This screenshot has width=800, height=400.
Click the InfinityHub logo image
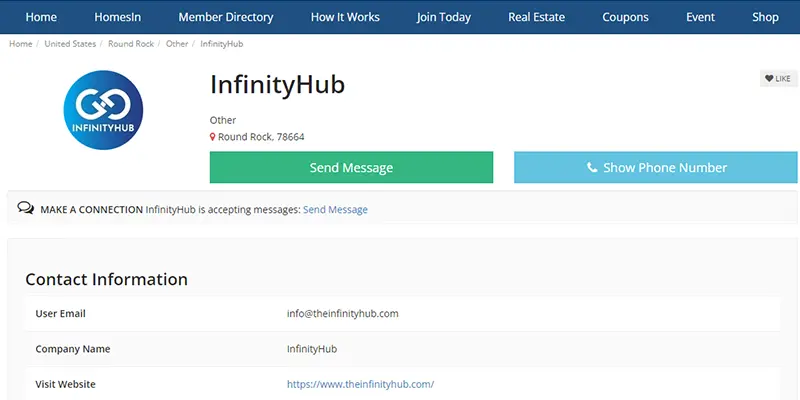coord(103,110)
